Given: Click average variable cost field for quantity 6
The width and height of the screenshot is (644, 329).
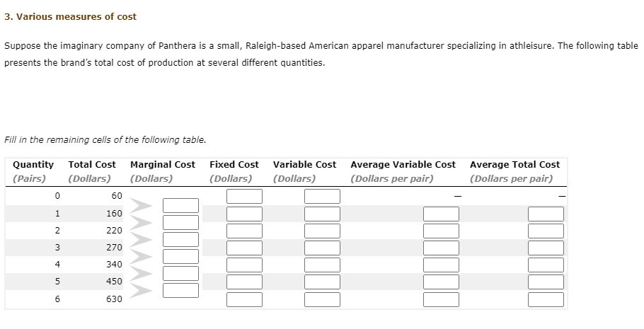Looking at the screenshot, I should pyautogui.click(x=441, y=299).
